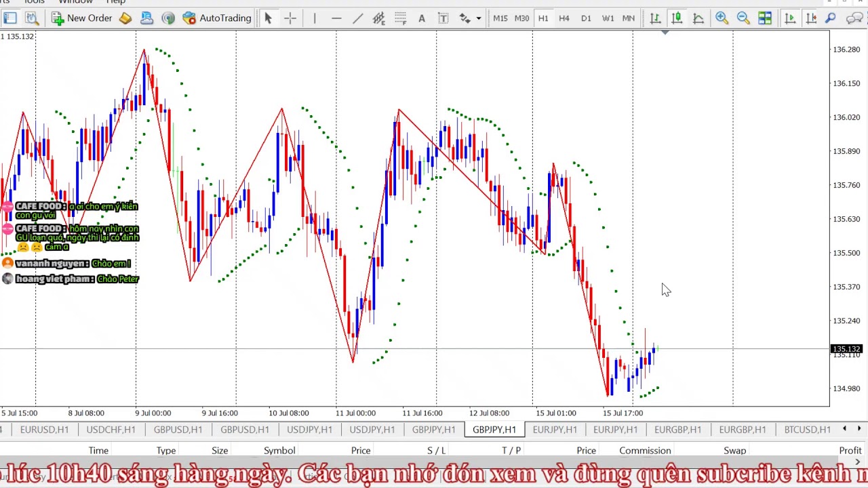Toggle the AutoTrading button
The image size is (868, 488).
(217, 18)
